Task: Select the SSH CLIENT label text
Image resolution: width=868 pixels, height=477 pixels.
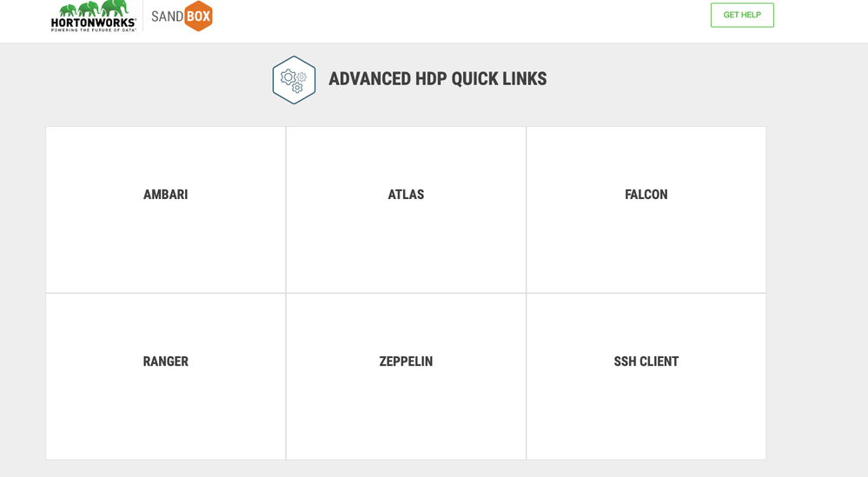Action: (x=646, y=361)
